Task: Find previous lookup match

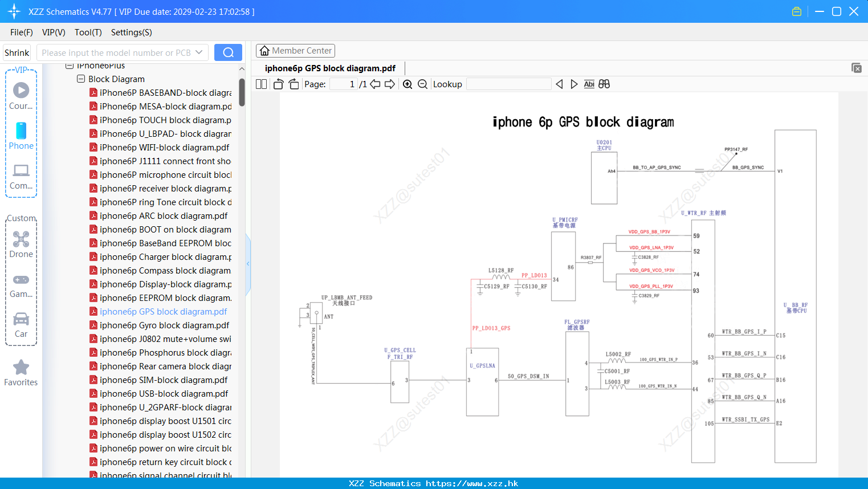Action: (x=559, y=84)
